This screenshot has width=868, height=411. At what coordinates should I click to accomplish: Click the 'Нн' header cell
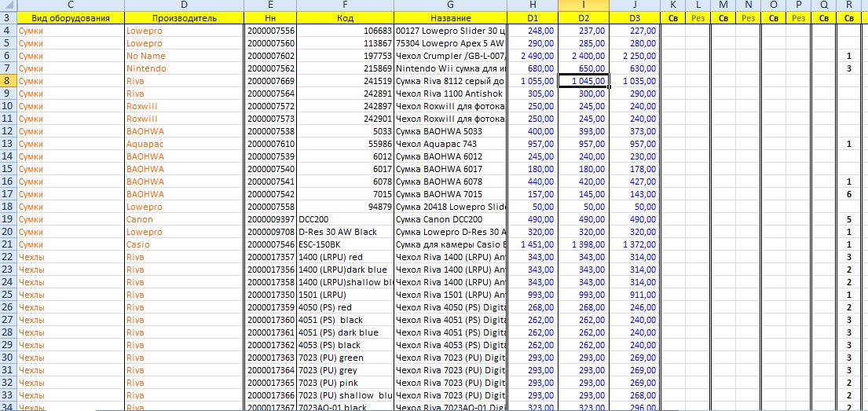[x=270, y=18]
